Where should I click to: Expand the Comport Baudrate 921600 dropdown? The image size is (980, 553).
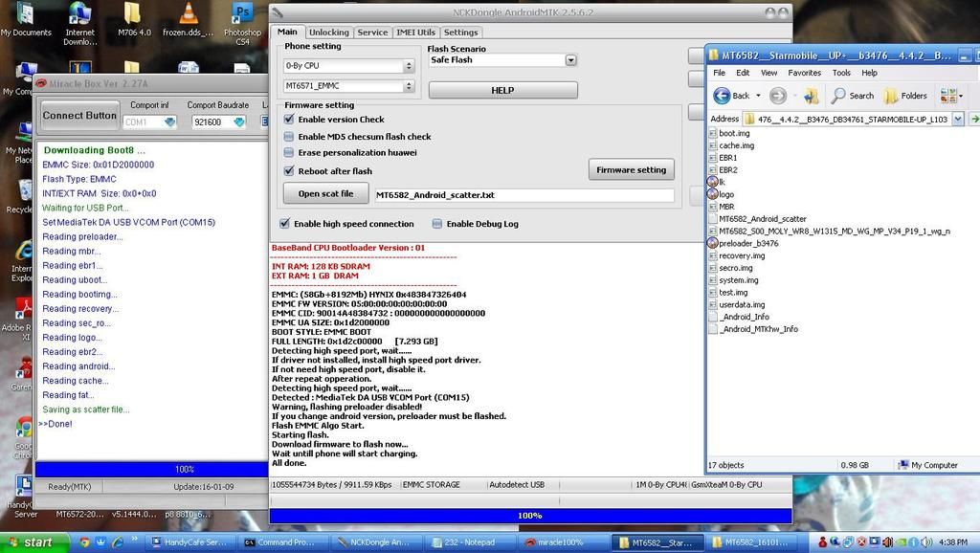click(239, 122)
